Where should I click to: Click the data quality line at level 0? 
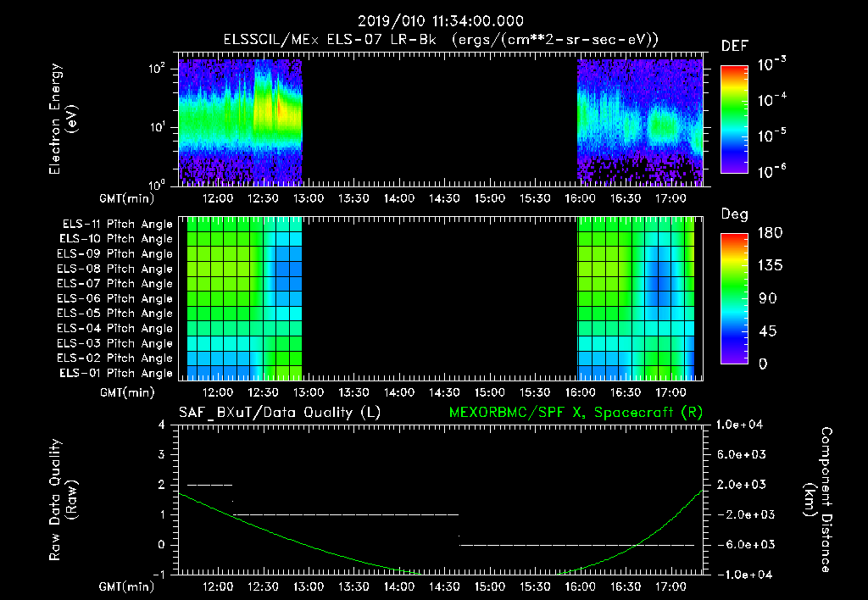(x=576, y=545)
